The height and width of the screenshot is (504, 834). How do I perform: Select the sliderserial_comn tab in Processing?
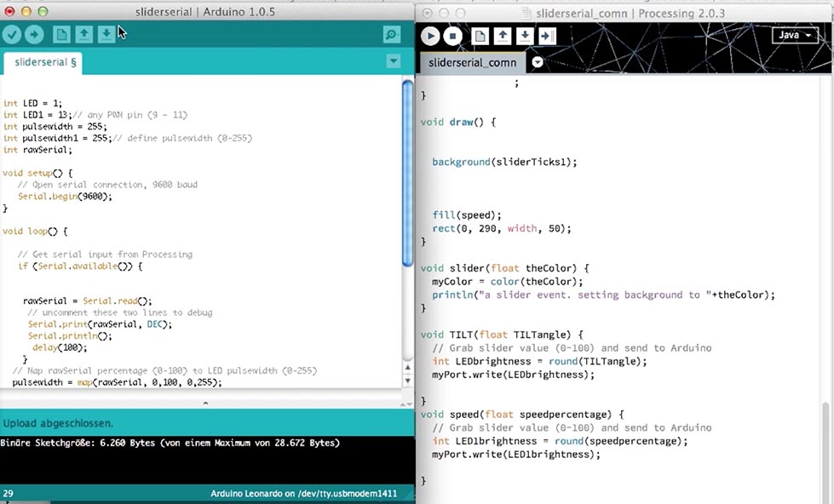point(472,63)
